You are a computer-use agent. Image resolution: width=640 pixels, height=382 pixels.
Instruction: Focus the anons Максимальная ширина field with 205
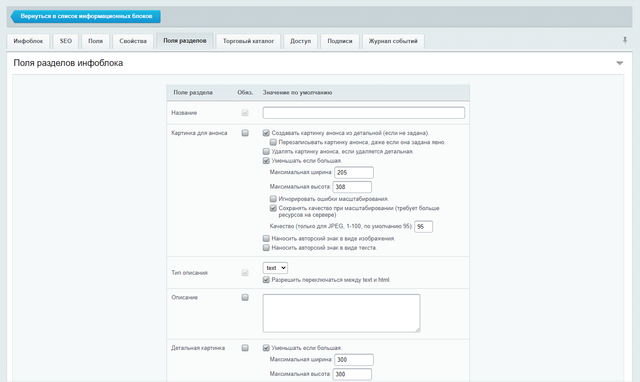click(x=354, y=173)
